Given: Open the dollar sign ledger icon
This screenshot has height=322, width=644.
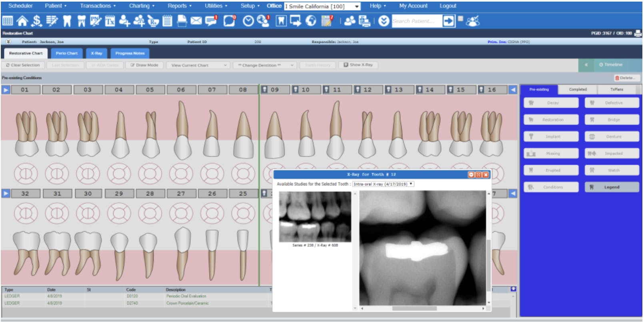Looking at the screenshot, I should click(37, 21).
